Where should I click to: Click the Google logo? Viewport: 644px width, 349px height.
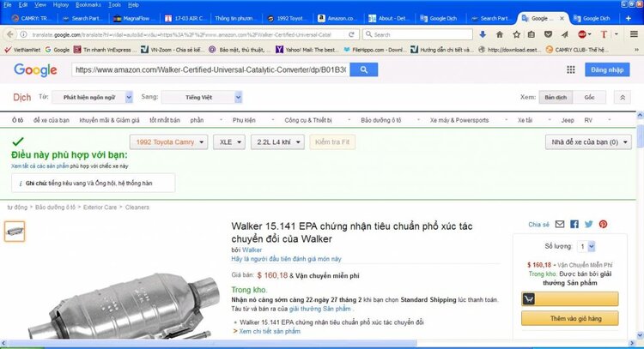pos(35,69)
